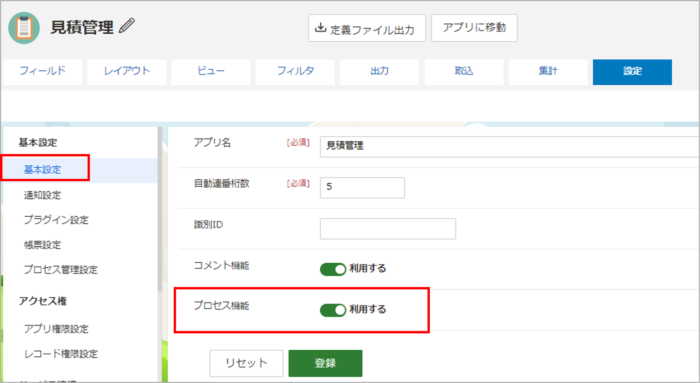This screenshot has height=383, width=700.
Task: Switch to the フィルタ tab
Action: point(295,72)
